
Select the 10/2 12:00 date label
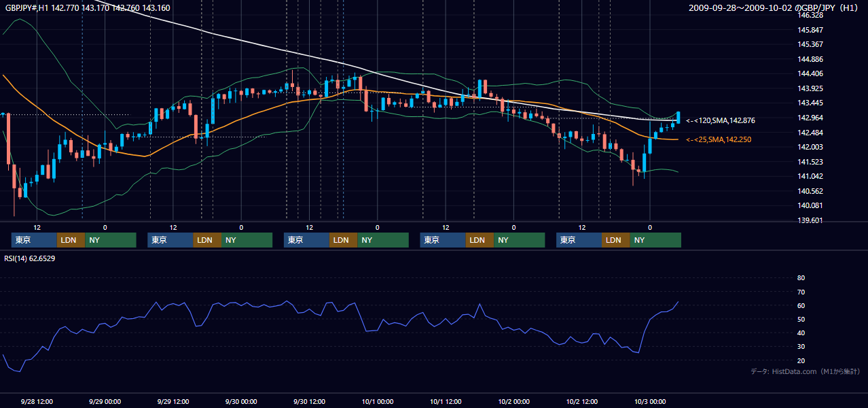coord(581,401)
